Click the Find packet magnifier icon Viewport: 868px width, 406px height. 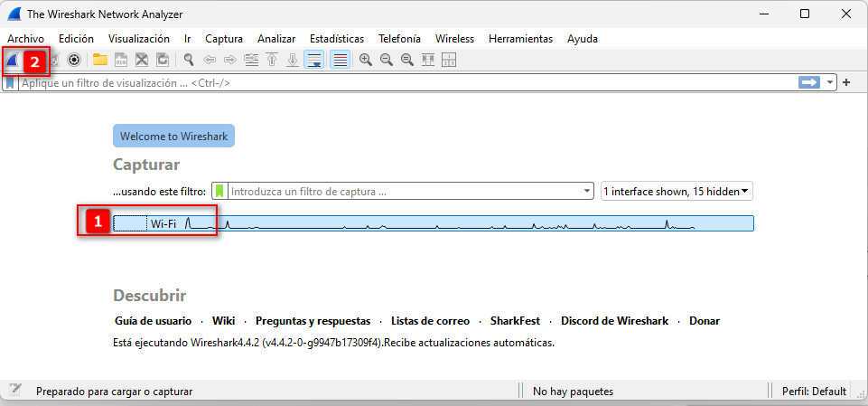coord(189,61)
